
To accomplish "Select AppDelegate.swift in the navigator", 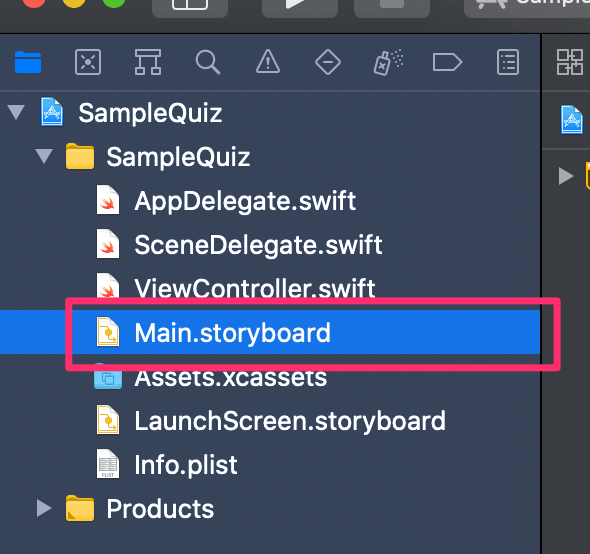I will coord(245,201).
